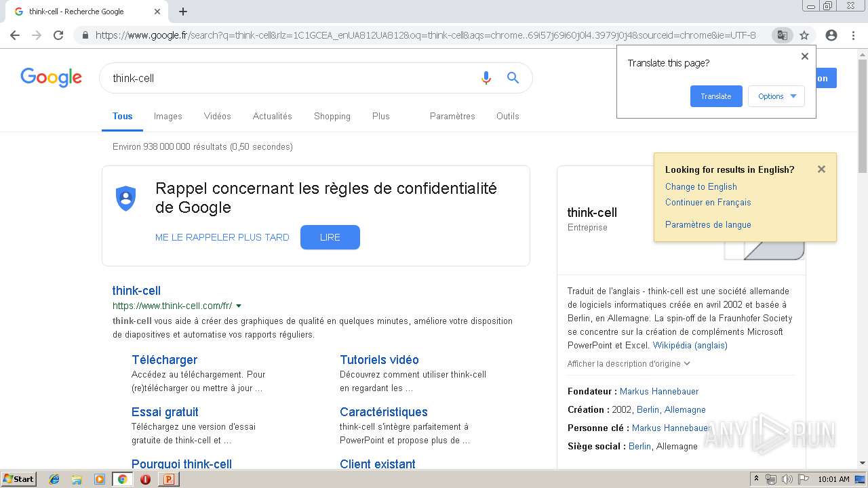Screen dimensions: 868x488
Task: Click the Google logo
Action: click(51, 78)
